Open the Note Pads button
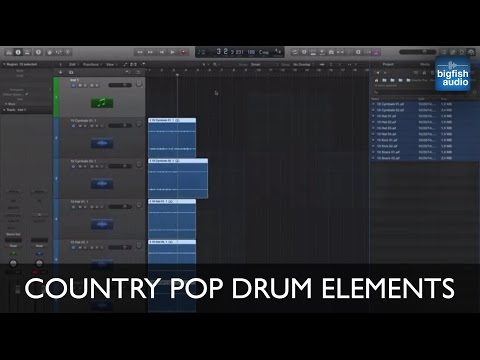Screen dimensions: 480x360 click(453, 52)
